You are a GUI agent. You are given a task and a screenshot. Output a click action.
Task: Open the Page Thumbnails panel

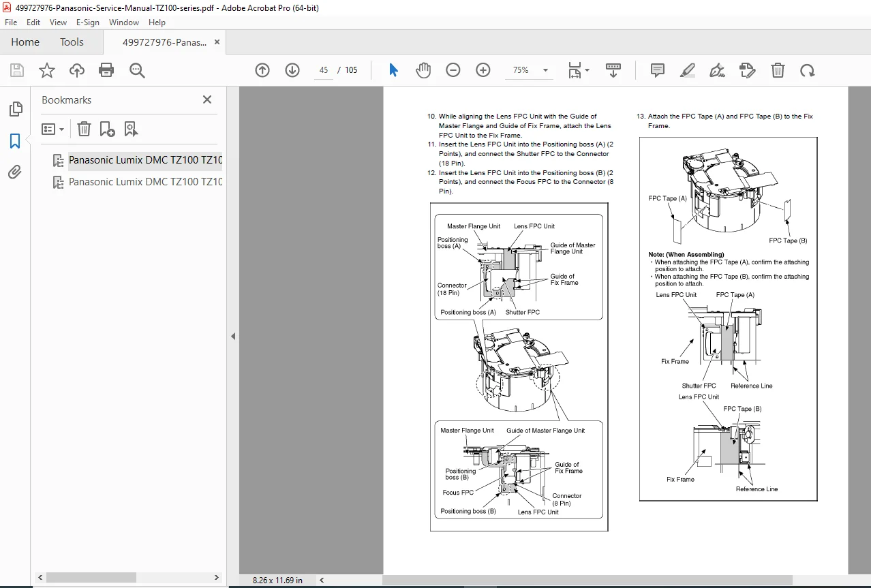click(x=15, y=109)
